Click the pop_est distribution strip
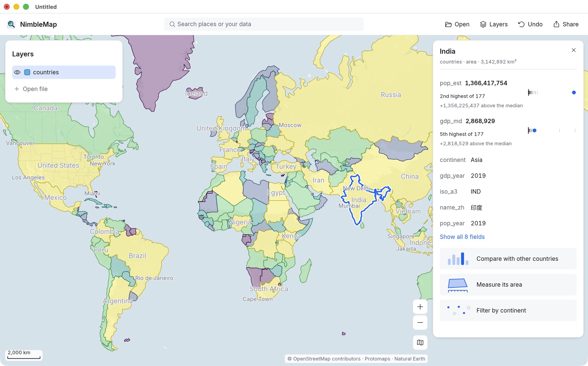The height and width of the screenshot is (366, 588). point(552,93)
